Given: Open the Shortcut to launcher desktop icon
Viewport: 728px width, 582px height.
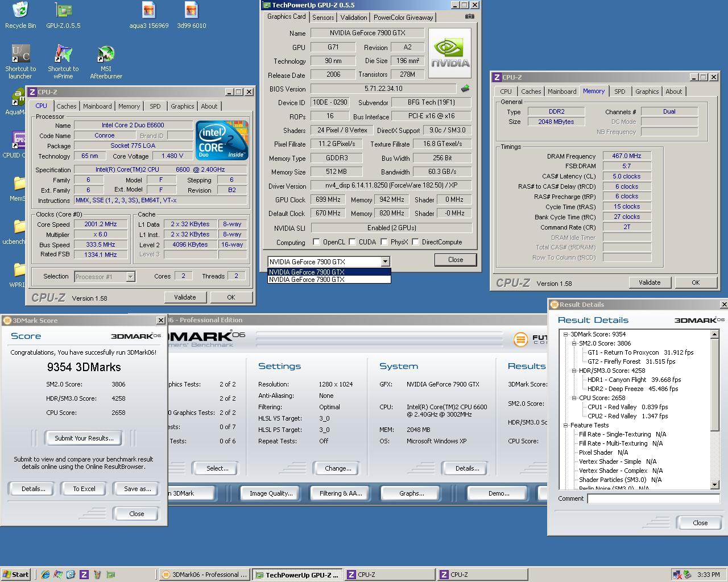Looking at the screenshot, I should click(x=20, y=61).
